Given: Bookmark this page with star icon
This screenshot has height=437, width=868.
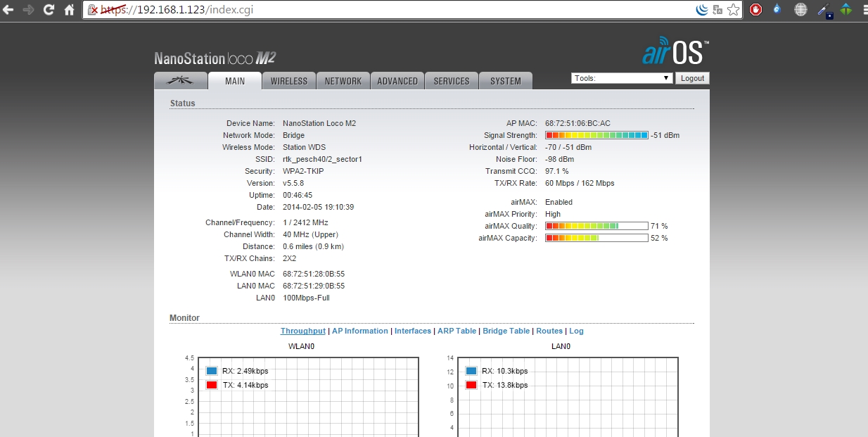Looking at the screenshot, I should pyautogui.click(x=734, y=10).
